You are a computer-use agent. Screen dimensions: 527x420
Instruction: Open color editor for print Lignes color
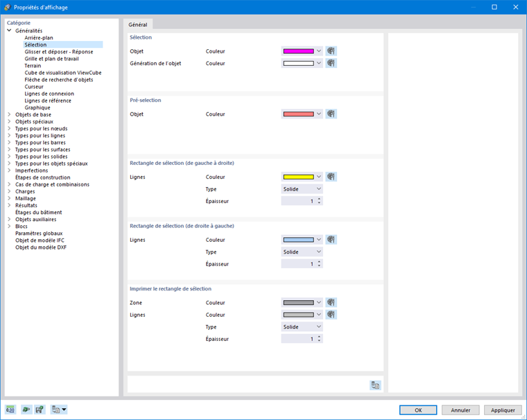(x=331, y=315)
